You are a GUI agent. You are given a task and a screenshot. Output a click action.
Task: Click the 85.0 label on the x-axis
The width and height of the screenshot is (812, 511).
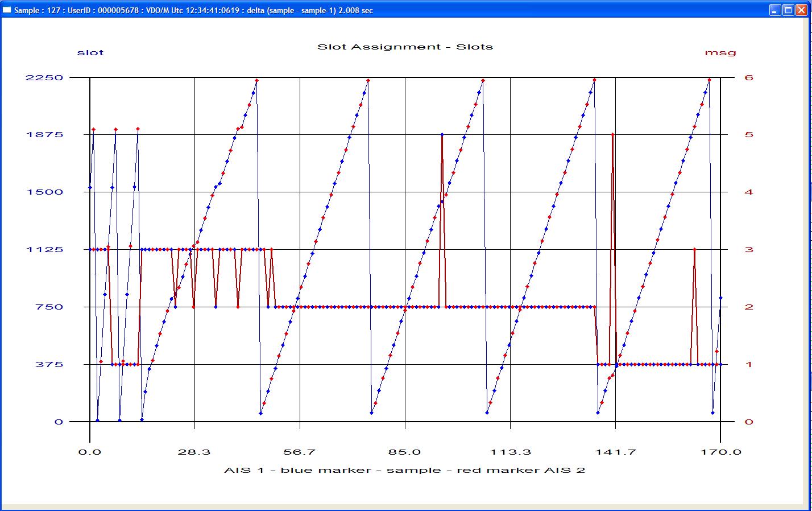point(405,452)
